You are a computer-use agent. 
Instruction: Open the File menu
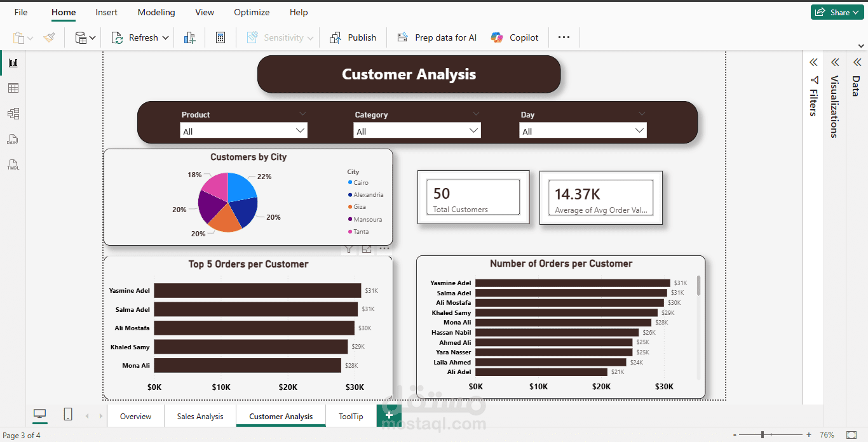click(x=21, y=12)
